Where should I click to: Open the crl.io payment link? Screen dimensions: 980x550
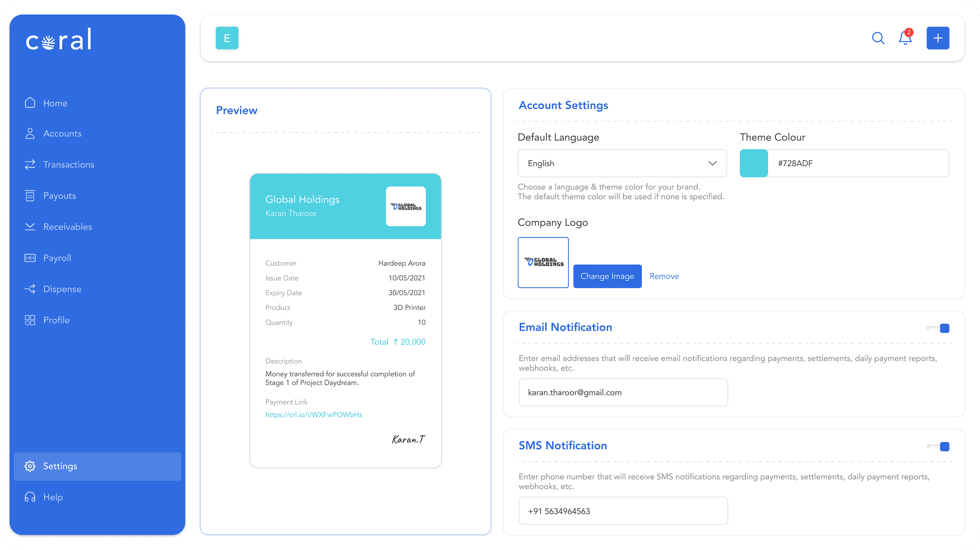[313, 415]
